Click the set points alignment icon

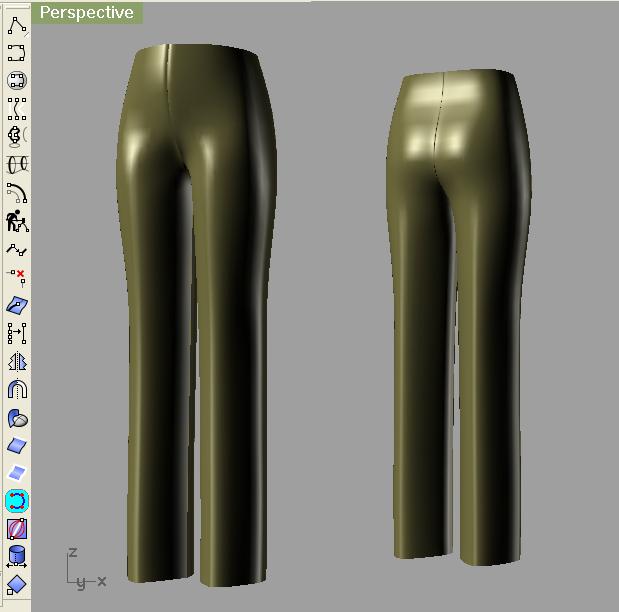point(17,333)
